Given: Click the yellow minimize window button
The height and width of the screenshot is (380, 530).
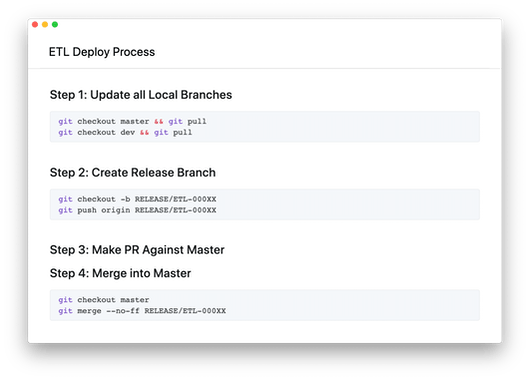Looking at the screenshot, I should click(x=45, y=24).
